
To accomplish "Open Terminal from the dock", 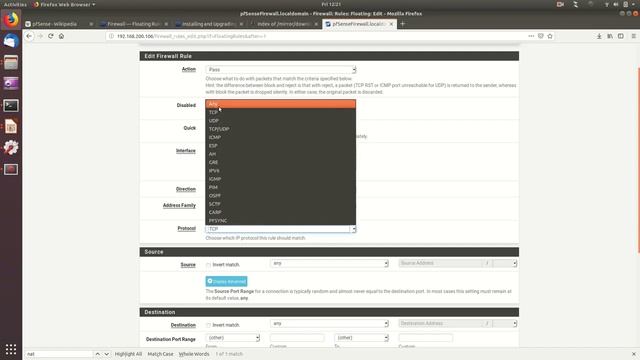I will (x=11, y=106).
